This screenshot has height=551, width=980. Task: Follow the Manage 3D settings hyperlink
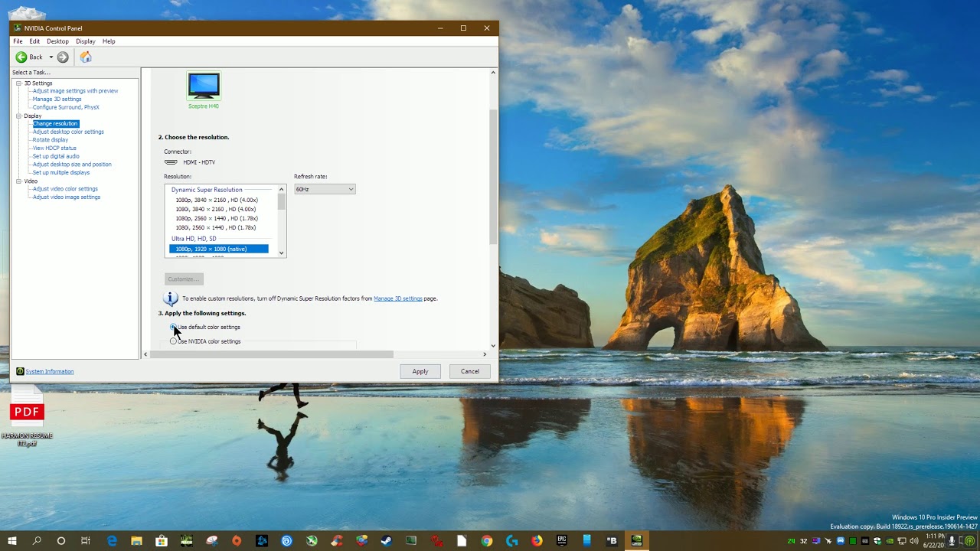(398, 298)
